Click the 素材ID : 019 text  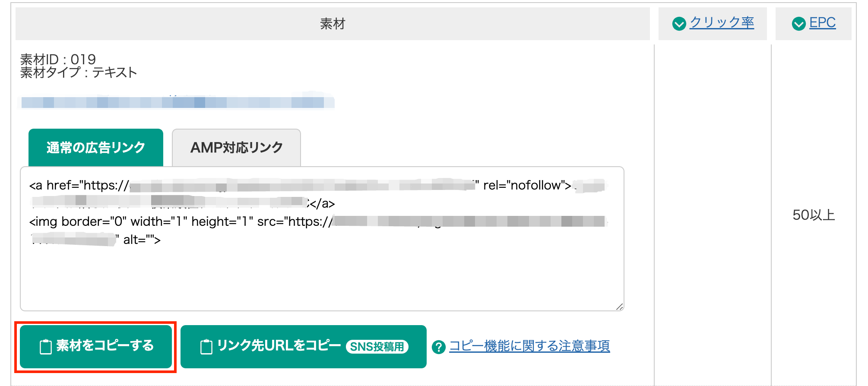pyautogui.click(x=58, y=59)
